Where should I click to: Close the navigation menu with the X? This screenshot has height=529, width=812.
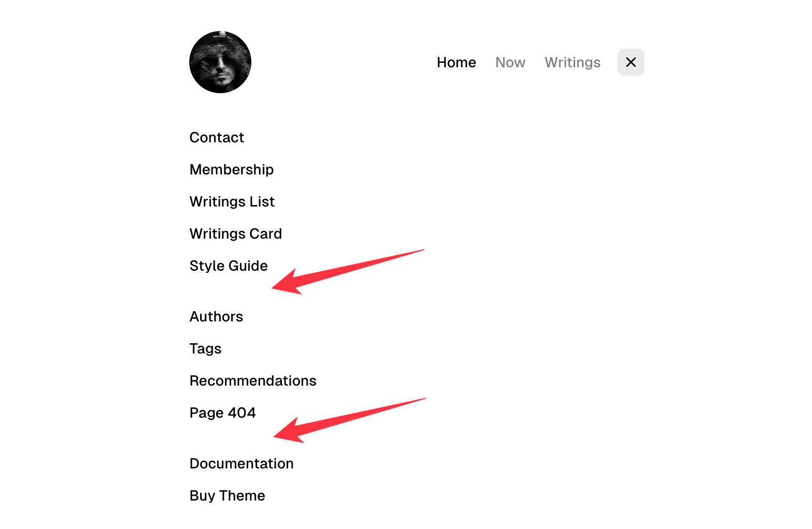[630, 62]
